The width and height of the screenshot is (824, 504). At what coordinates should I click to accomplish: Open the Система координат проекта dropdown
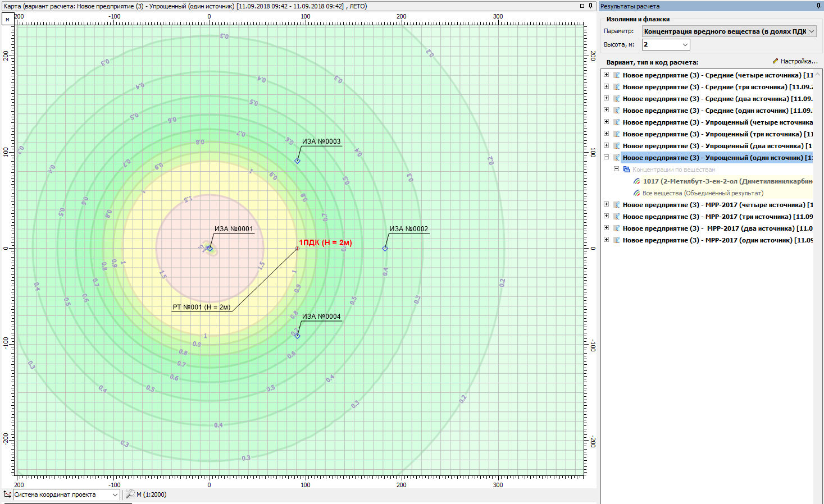coord(115,494)
